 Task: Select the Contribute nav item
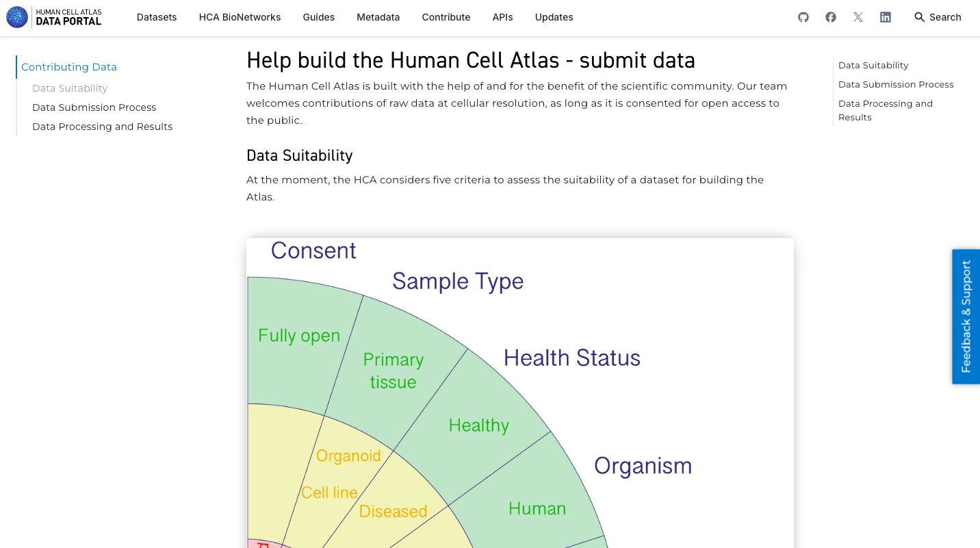coord(446,17)
